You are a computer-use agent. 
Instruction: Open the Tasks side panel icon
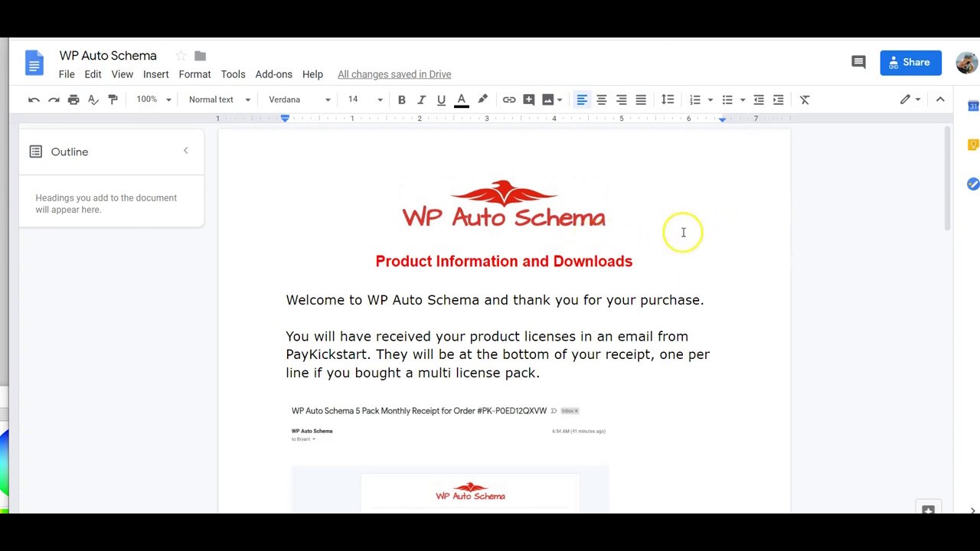pyautogui.click(x=973, y=184)
